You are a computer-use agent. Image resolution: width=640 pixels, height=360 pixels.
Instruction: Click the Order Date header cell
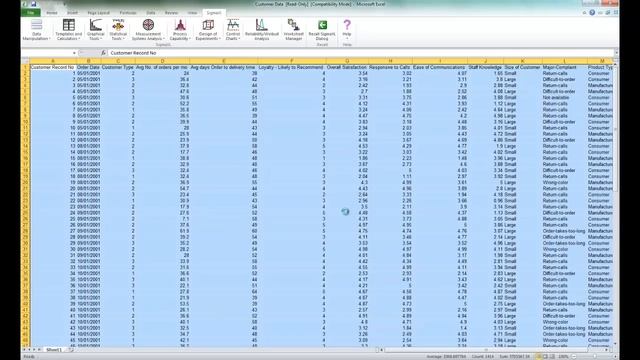coord(88,67)
